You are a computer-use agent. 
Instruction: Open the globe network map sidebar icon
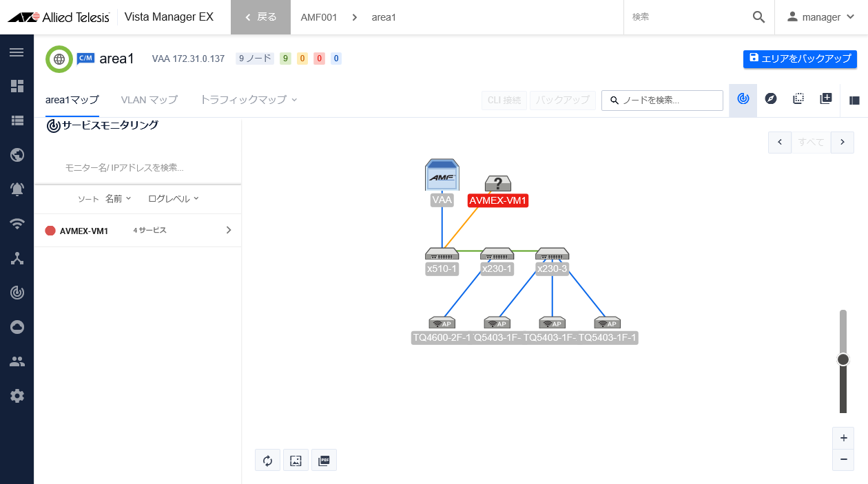point(17,155)
